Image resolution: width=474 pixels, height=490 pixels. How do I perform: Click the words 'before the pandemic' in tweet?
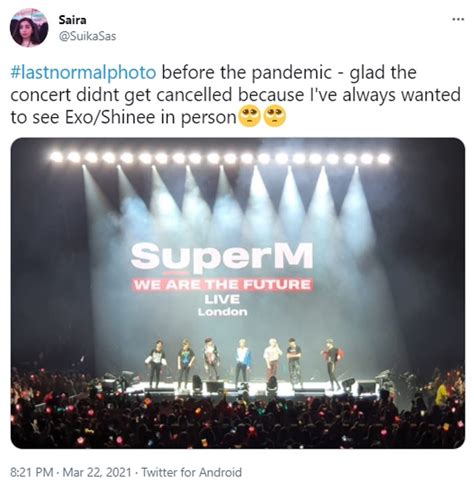pyautogui.click(x=247, y=73)
